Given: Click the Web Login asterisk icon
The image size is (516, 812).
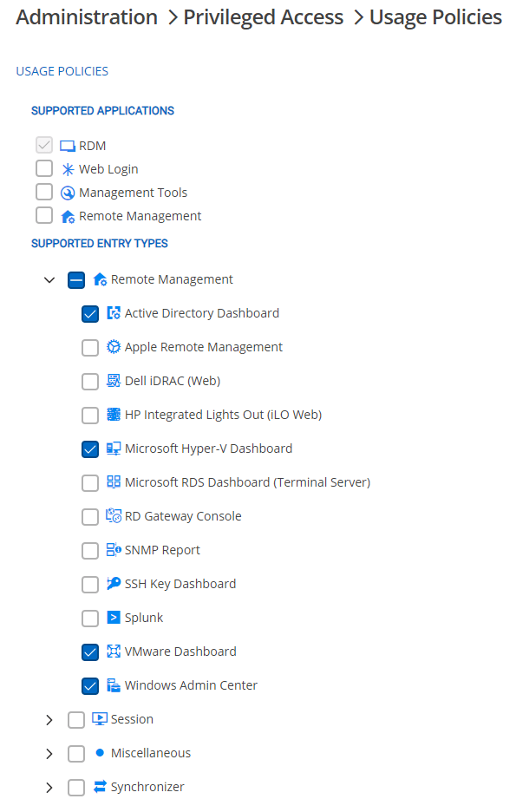Looking at the screenshot, I should [x=68, y=169].
